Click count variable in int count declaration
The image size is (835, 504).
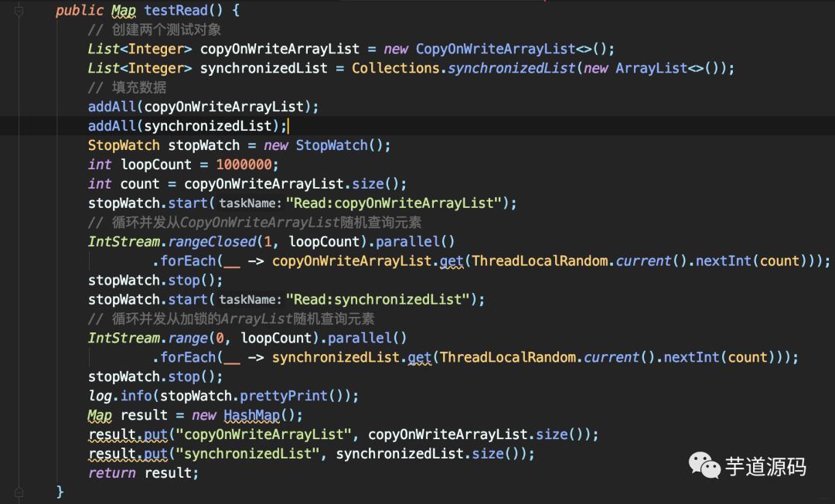click(x=139, y=184)
